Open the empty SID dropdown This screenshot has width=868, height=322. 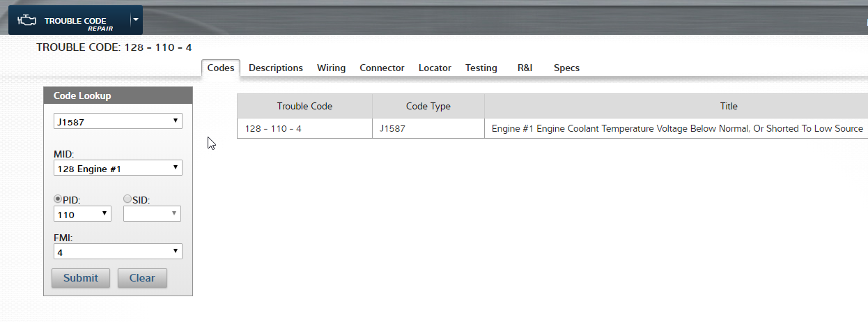[x=152, y=214]
